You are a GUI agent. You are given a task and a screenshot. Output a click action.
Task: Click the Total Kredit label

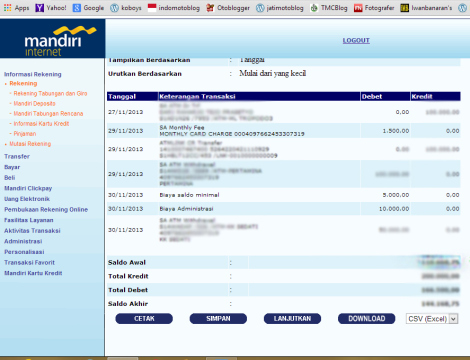tap(128, 276)
